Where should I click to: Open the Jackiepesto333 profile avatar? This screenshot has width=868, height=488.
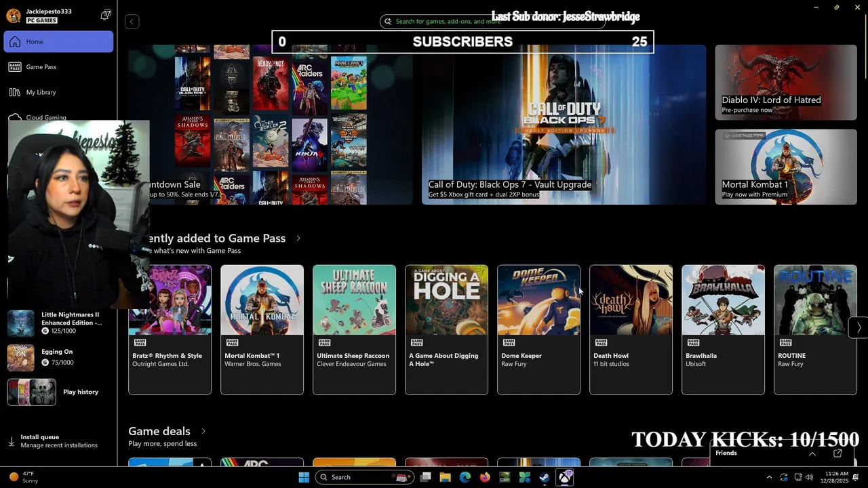pyautogui.click(x=13, y=15)
